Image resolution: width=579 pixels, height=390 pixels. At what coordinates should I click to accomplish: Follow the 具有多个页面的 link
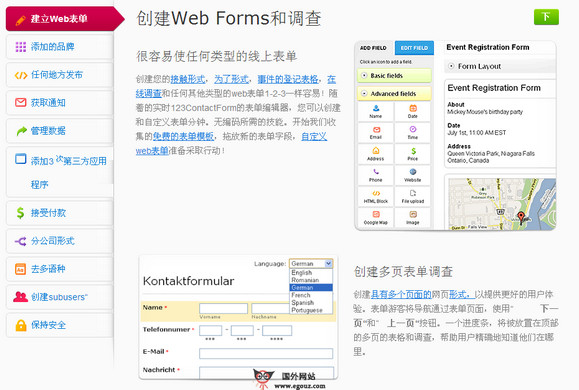[x=401, y=294]
